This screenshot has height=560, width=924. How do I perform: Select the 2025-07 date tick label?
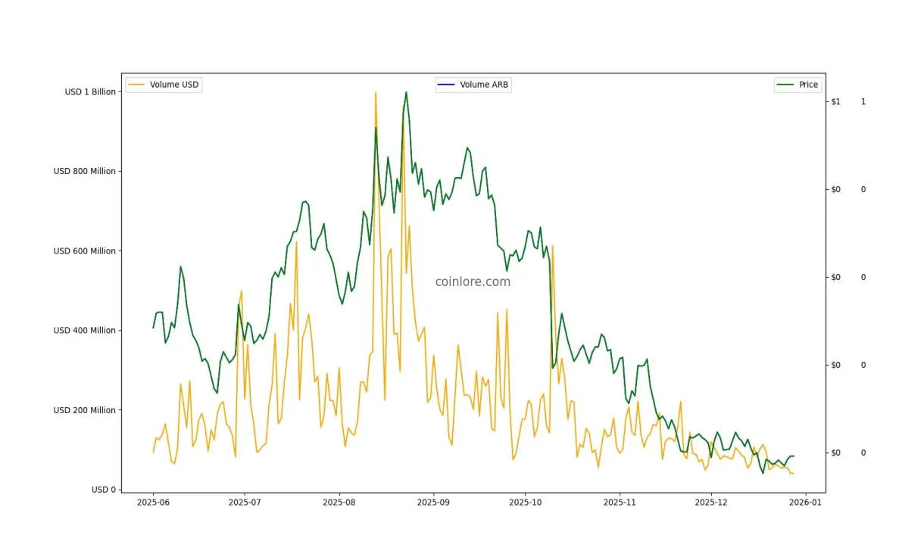[x=246, y=502]
